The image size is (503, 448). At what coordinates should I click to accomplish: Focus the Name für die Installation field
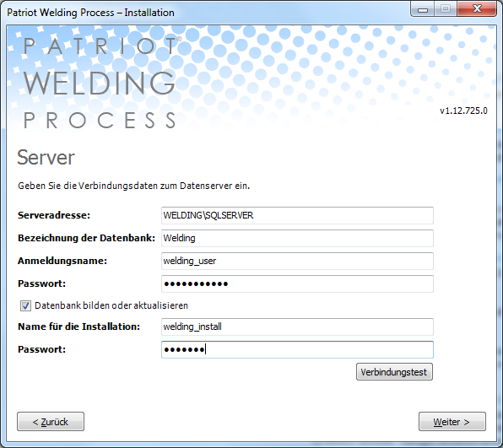297,327
